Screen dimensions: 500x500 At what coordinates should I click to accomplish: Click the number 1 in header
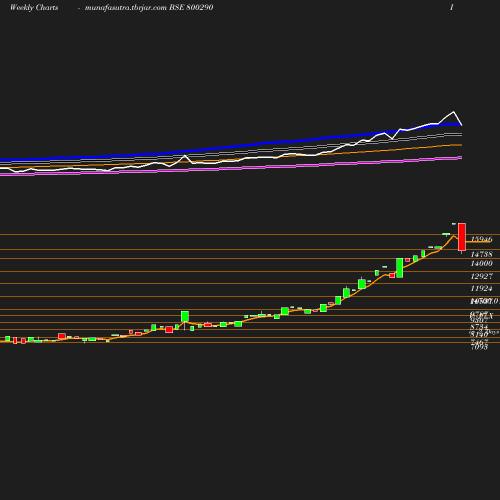click(452, 8)
